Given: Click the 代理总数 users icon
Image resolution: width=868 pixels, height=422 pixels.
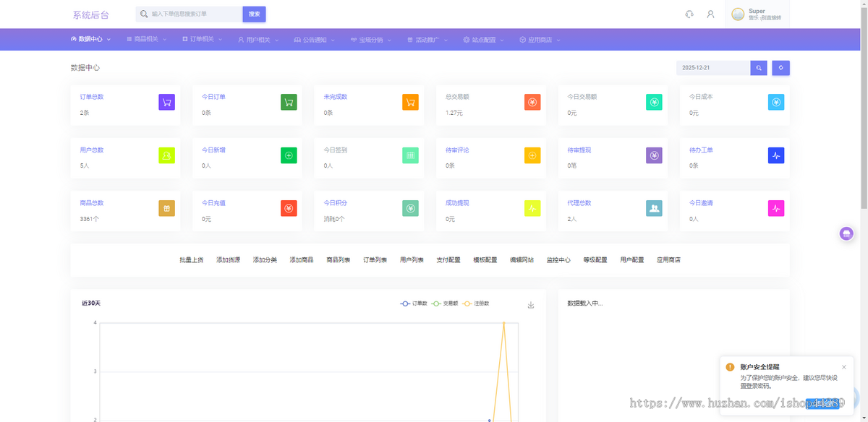Looking at the screenshot, I should pyautogui.click(x=654, y=208).
